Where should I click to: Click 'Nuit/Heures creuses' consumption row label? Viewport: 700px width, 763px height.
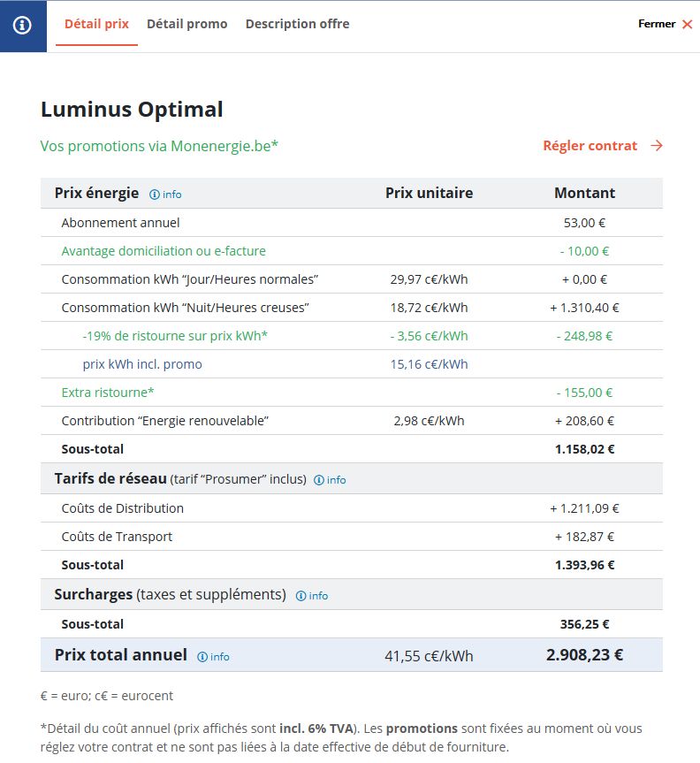tap(186, 308)
